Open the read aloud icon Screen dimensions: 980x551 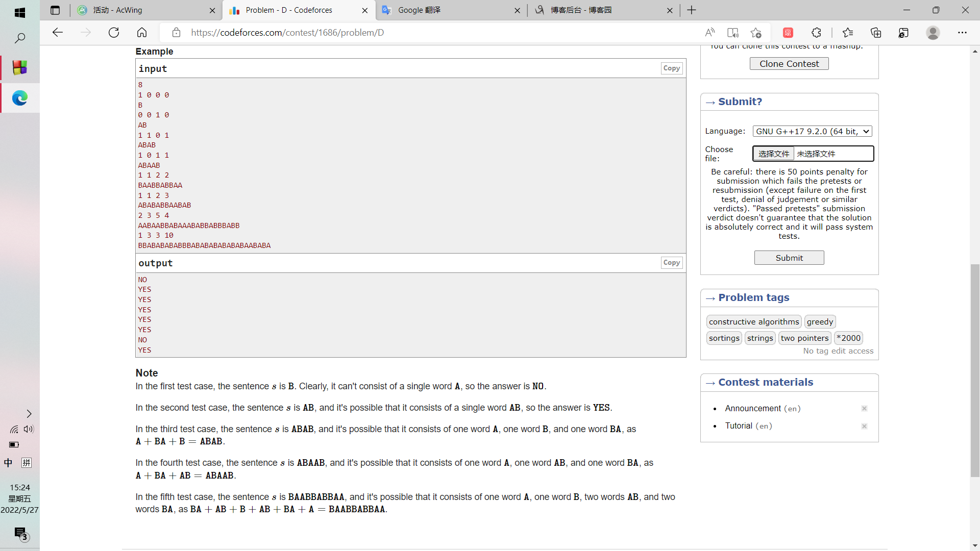click(x=709, y=33)
